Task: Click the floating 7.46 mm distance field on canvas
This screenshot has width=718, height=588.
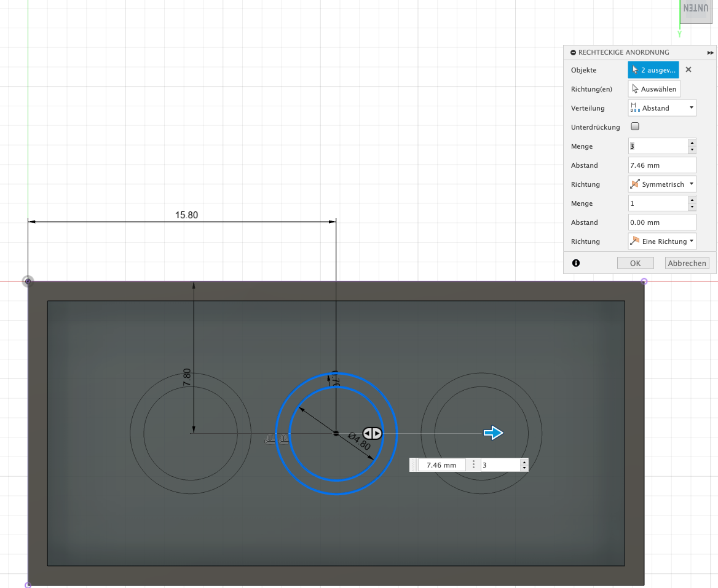Action: (x=441, y=465)
